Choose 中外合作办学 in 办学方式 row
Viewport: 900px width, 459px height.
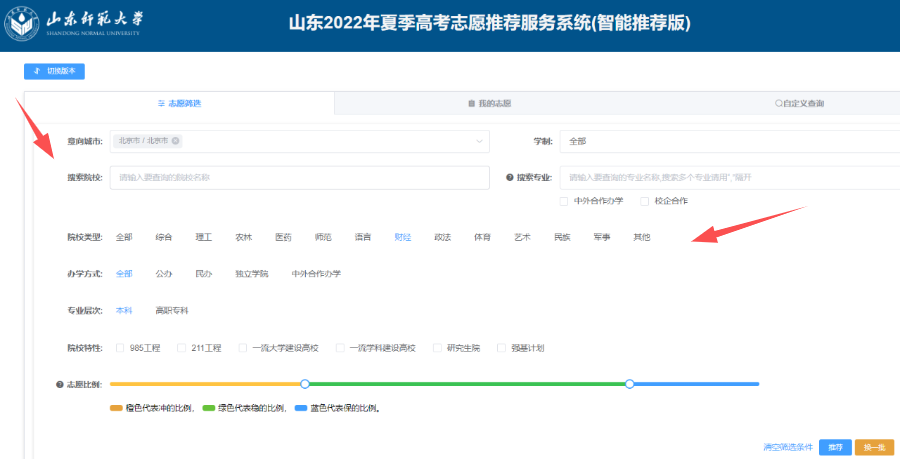[x=316, y=274]
